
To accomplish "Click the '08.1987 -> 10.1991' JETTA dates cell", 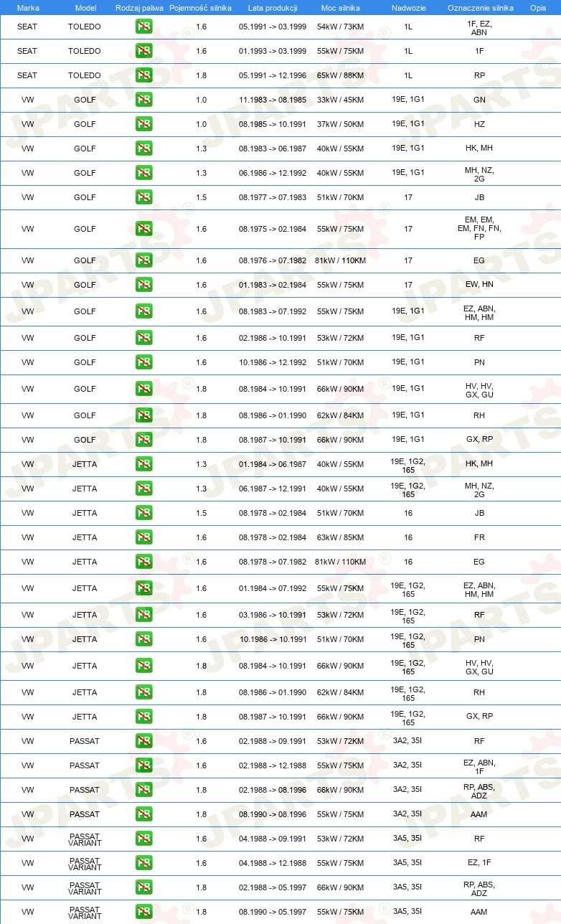I will tap(273, 717).
